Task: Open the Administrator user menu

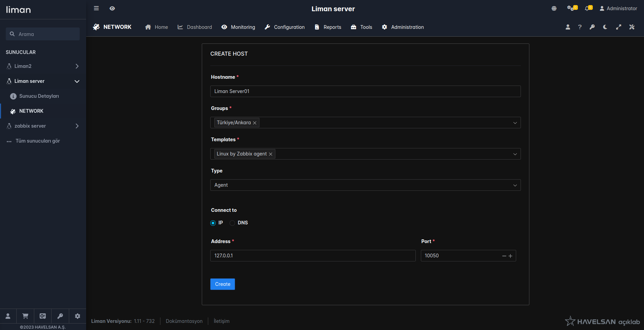Action: tap(618, 8)
